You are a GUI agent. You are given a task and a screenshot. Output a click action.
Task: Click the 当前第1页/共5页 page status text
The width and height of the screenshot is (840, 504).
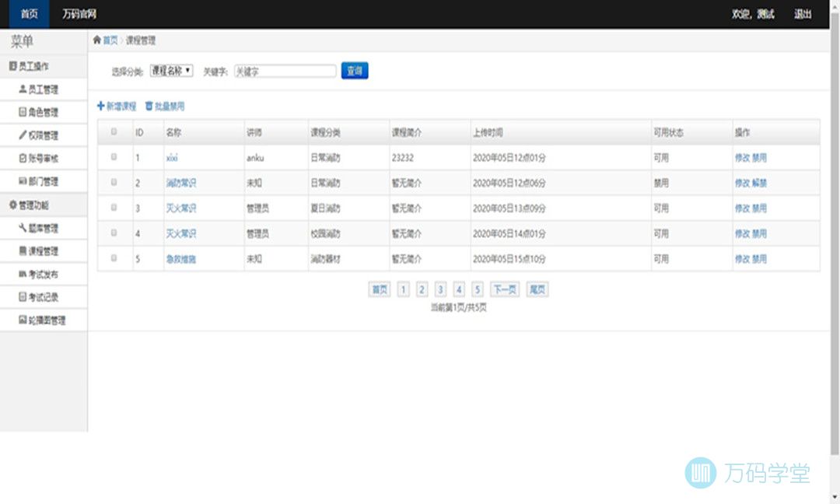pos(459,307)
